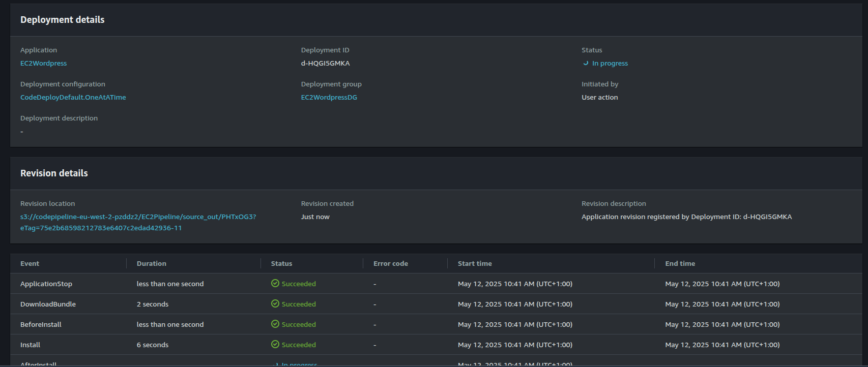Click the Install event name

[30, 345]
